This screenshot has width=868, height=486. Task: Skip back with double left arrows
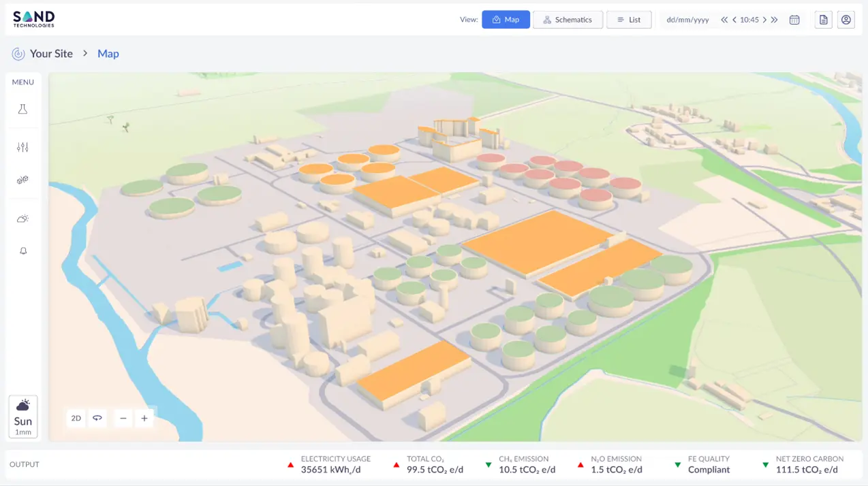pos(724,20)
